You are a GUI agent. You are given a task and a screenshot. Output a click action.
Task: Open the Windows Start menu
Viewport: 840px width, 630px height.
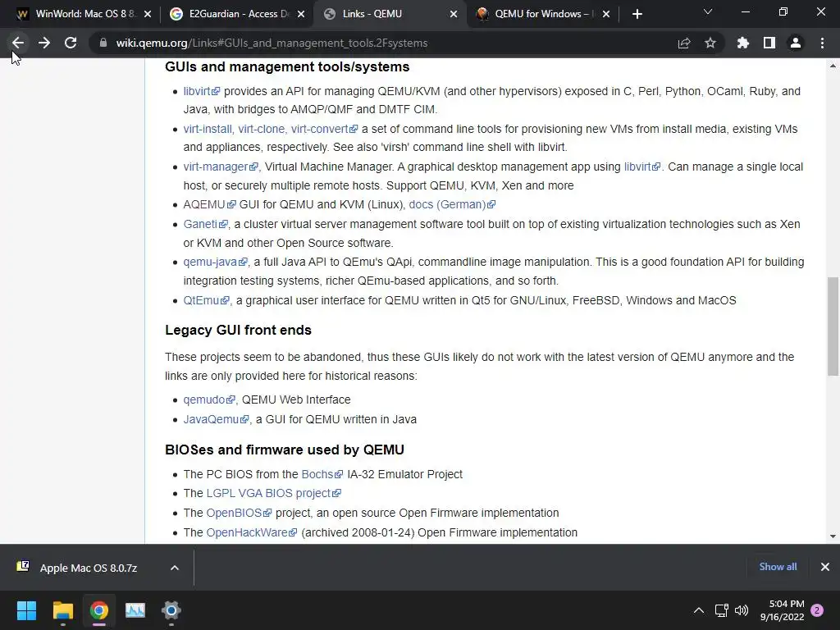click(26, 610)
